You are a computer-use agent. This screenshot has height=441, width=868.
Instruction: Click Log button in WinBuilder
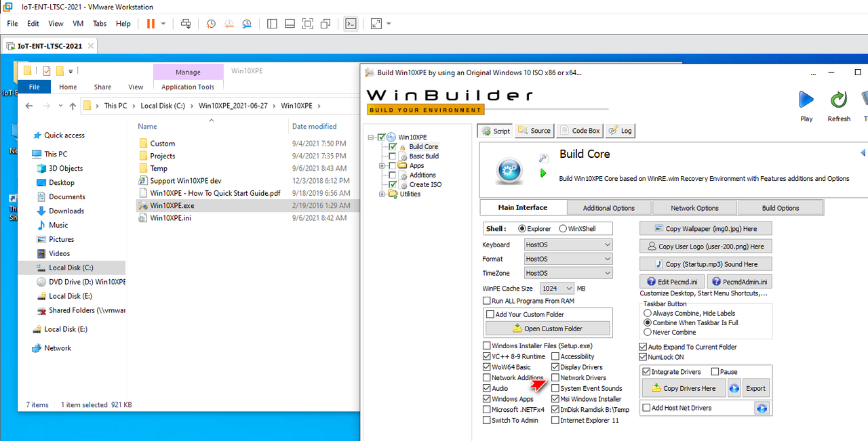620,131
